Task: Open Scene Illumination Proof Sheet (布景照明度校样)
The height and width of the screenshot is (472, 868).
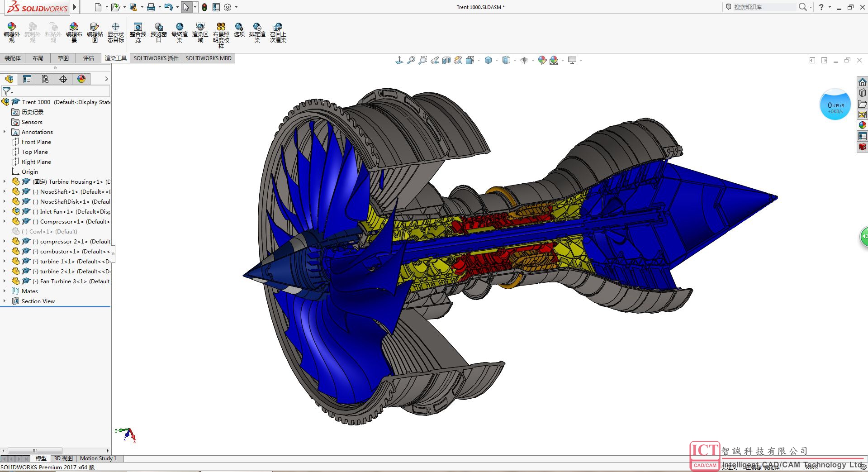Action: (x=221, y=35)
